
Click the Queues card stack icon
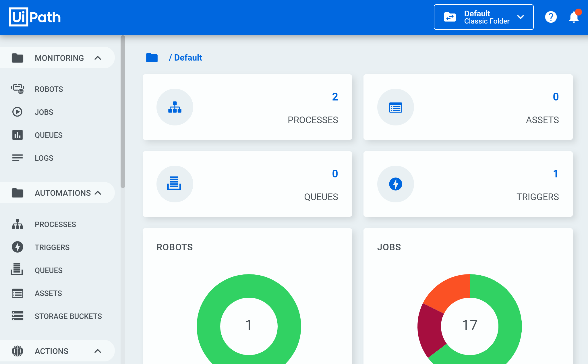click(174, 184)
